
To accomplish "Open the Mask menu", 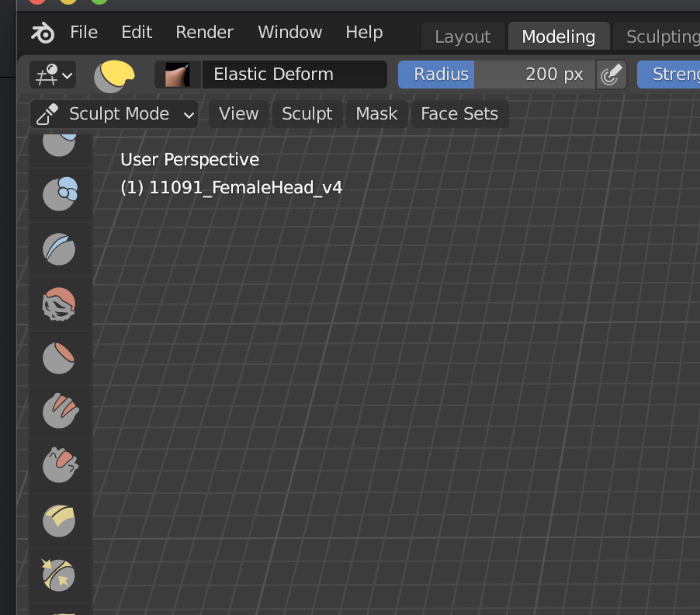I will click(x=376, y=114).
